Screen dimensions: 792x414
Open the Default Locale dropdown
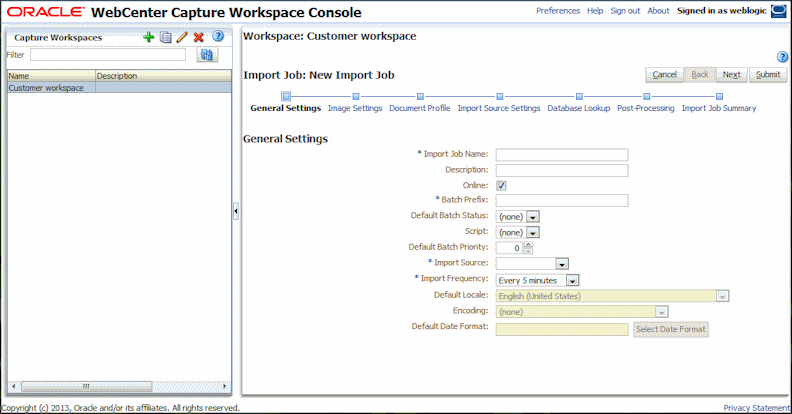pyautogui.click(x=722, y=296)
